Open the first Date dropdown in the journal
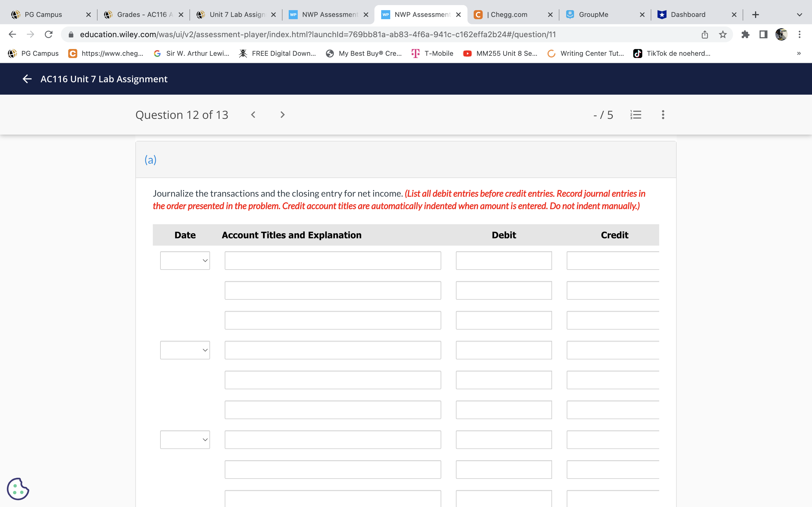 pyautogui.click(x=185, y=260)
